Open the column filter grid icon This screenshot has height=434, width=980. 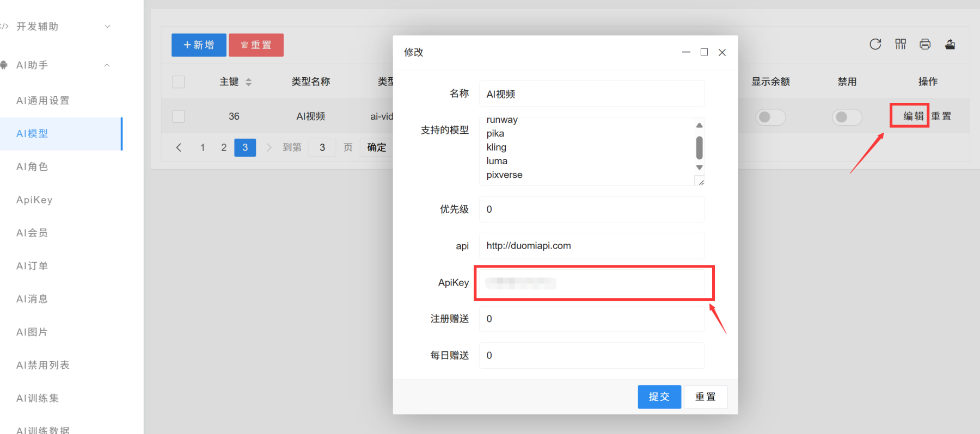tap(901, 44)
